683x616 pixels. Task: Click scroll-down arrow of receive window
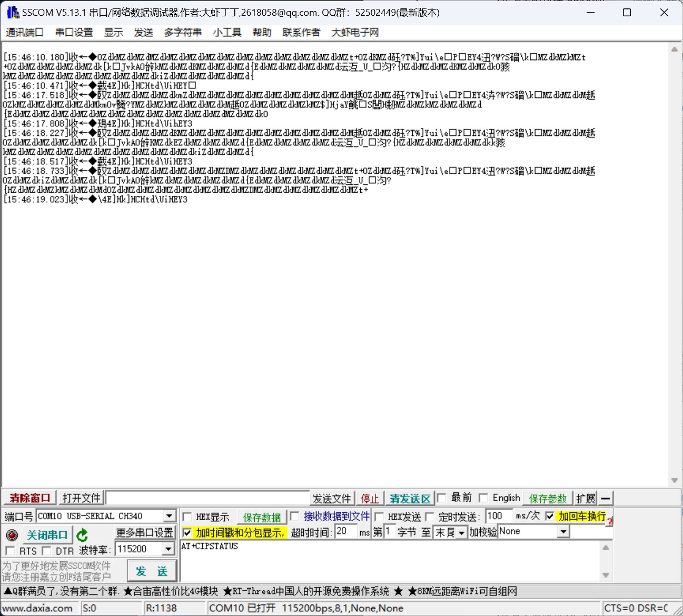(674, 480)
